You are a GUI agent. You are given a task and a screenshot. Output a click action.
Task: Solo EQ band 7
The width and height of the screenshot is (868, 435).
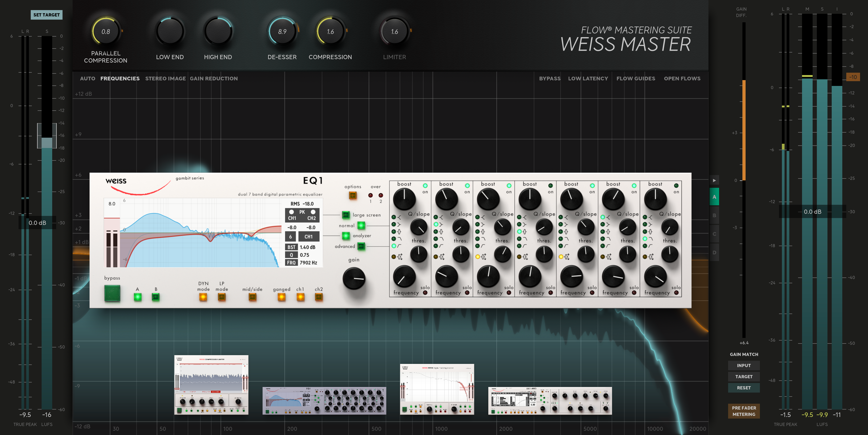pyautogui.click(x=676, y=293)
